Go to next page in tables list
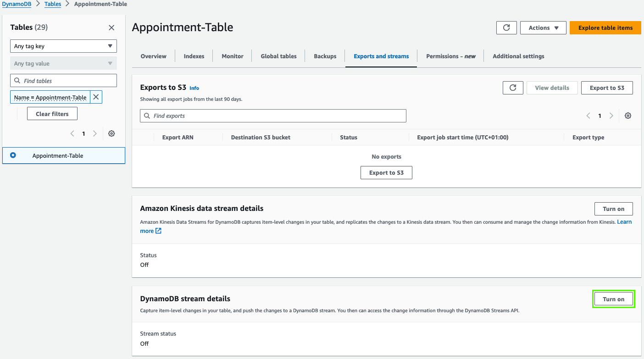The image size is (644, 359). [x=95, y=133]
